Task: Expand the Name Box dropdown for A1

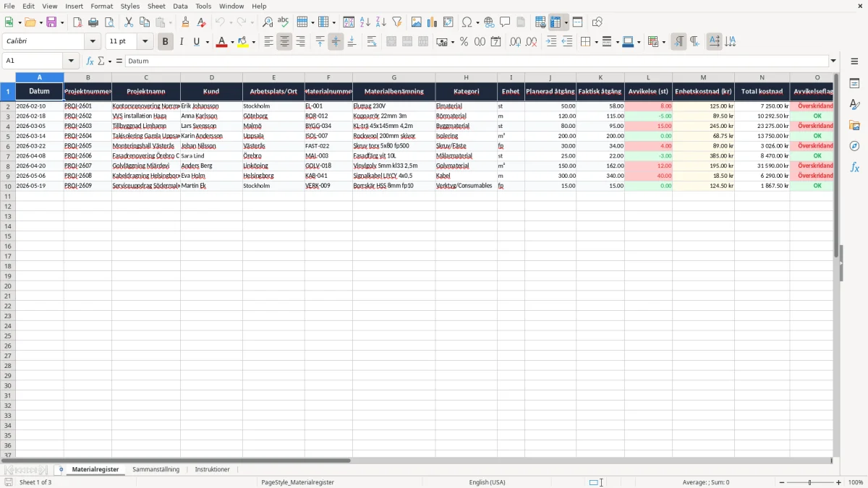Action: tap(71, 61)
